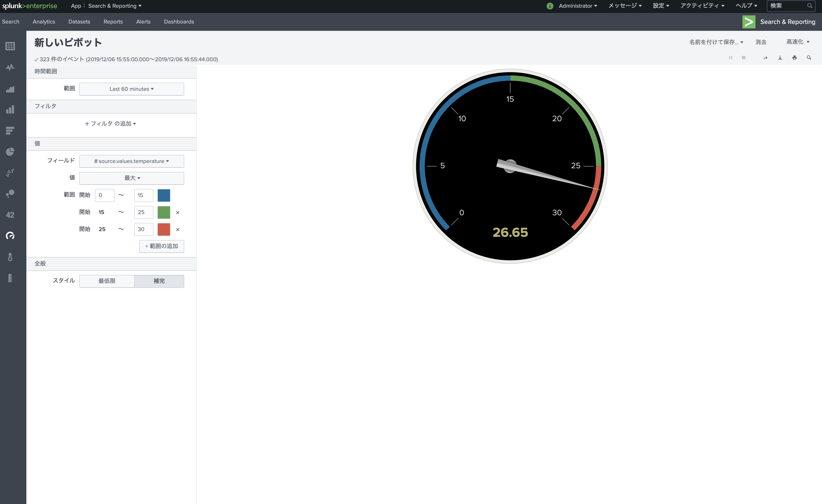The width and height of the screenshot is (822, 504).
Task: Open the 名前を付けて保存 dropdown
Action: tap(716, 42)
